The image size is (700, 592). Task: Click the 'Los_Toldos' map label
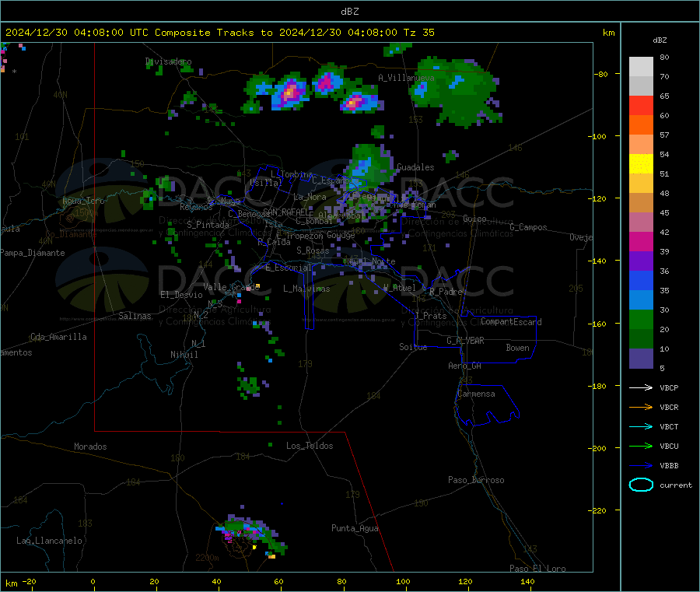(x=310, y=446)
